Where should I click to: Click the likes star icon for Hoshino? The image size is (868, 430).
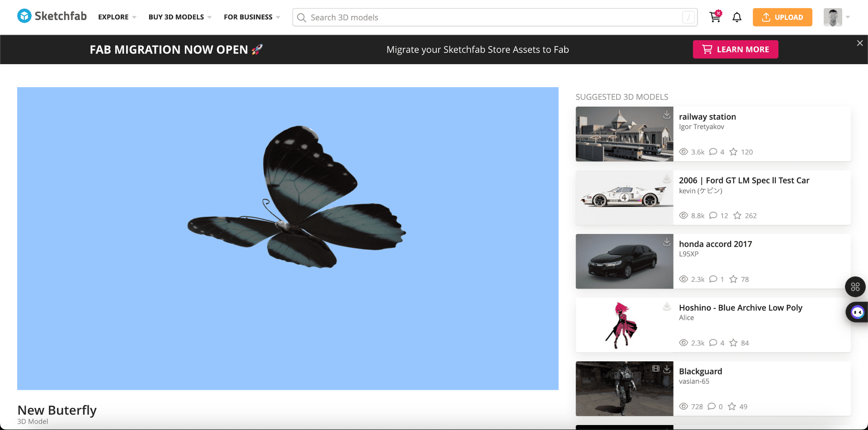tap(733, 343)
